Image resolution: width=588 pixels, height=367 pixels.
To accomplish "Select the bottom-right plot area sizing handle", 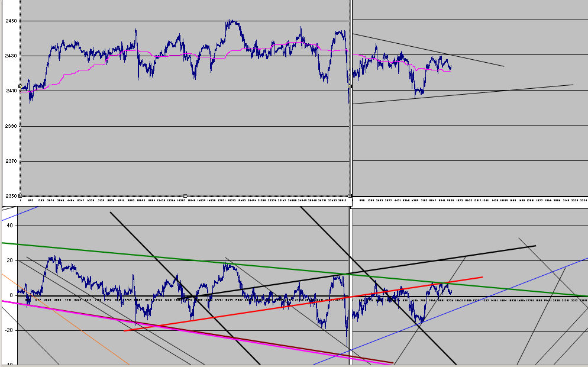I will tap(350, 196).
